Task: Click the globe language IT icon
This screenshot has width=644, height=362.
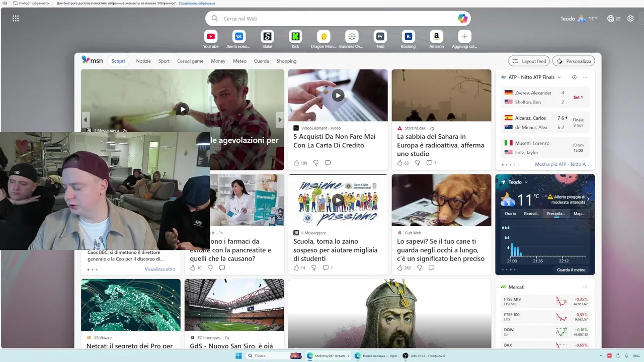Action: coord(613,19)
